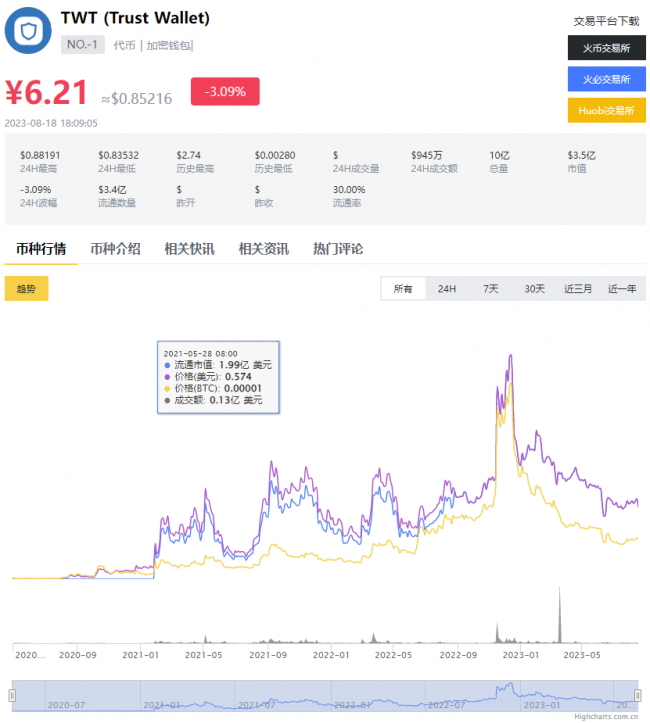Select the 近一年 time range
650x723 pixels.
[x=622, y=289]
